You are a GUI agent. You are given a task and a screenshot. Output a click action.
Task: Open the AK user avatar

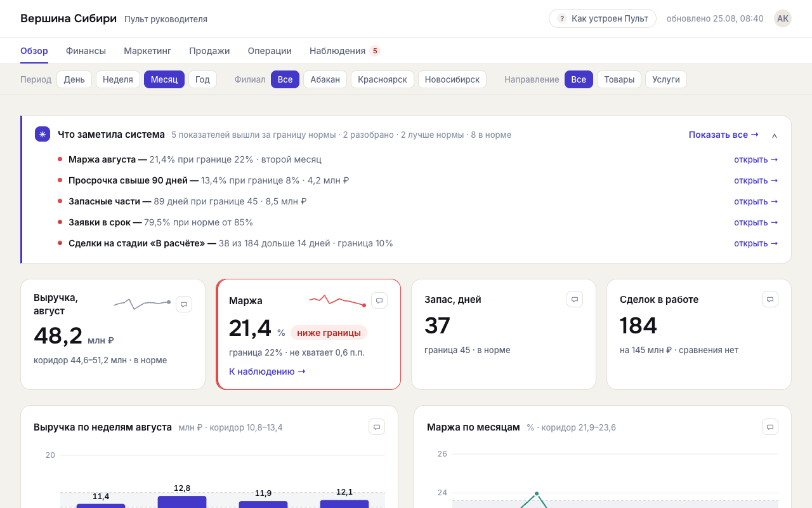coord(783,18)
